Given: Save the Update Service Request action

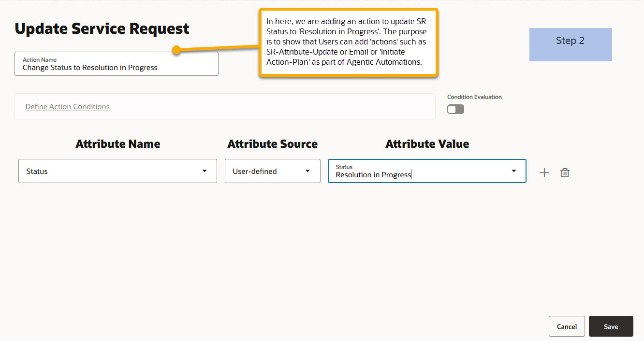Looking at the screenshot, I should pyautogui.click(x=611, y=326).
